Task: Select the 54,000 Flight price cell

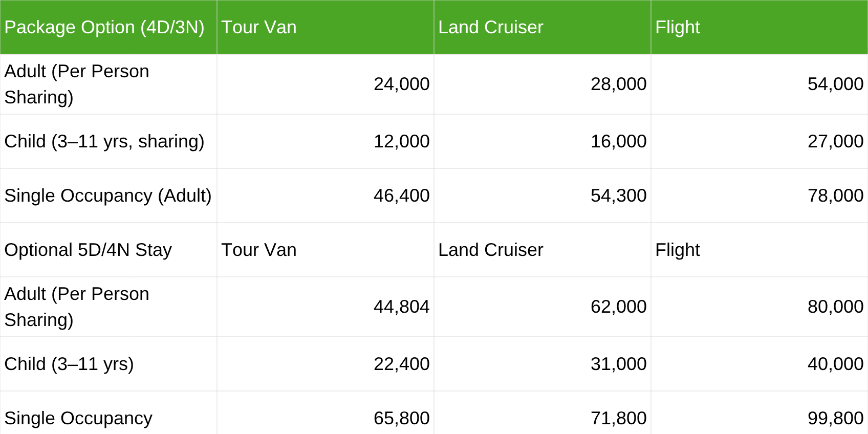Action: pos(835,84)
